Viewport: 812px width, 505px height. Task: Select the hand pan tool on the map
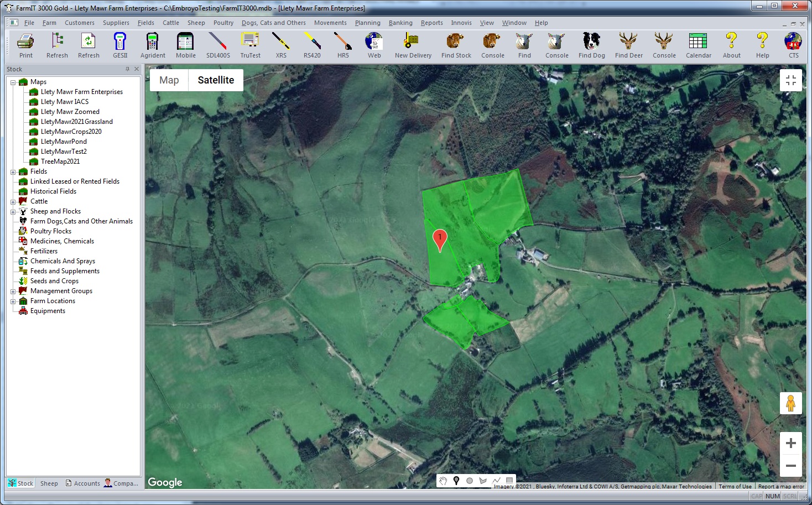click(x=443, y=481)
